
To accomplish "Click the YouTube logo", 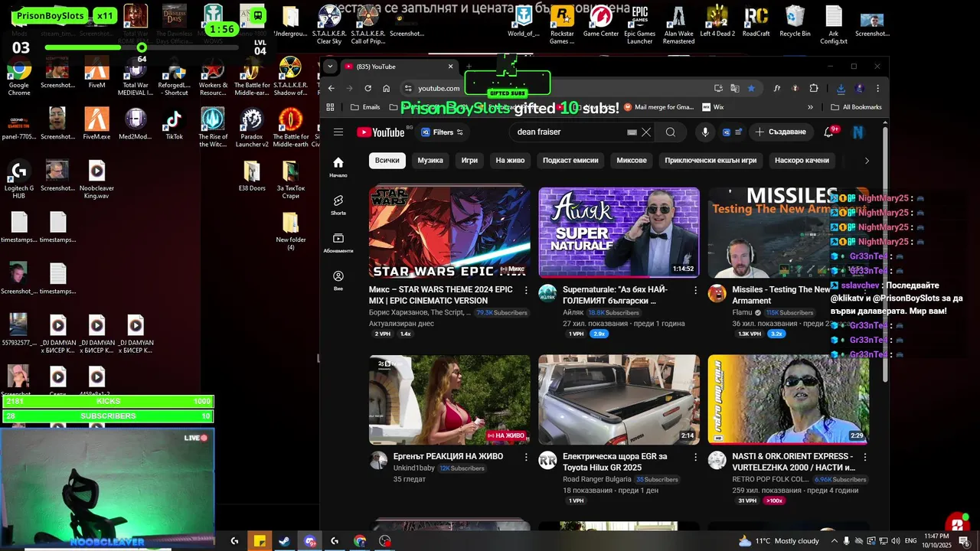I will coord(381,132).
